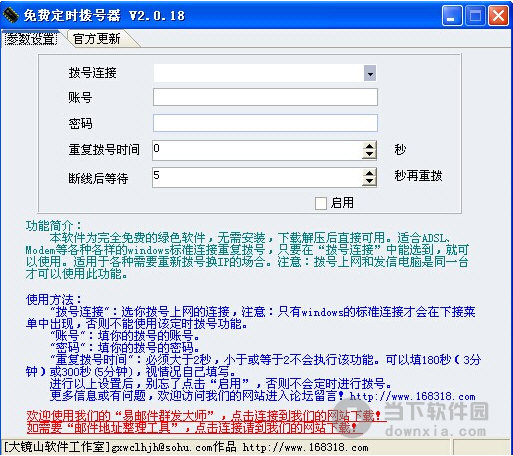Open the 邮件地址整理工具 download link

192,428
